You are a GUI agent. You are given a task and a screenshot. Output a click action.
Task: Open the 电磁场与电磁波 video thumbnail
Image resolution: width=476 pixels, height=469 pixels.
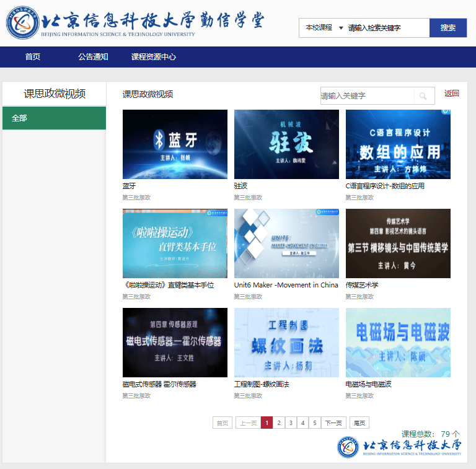398,343
